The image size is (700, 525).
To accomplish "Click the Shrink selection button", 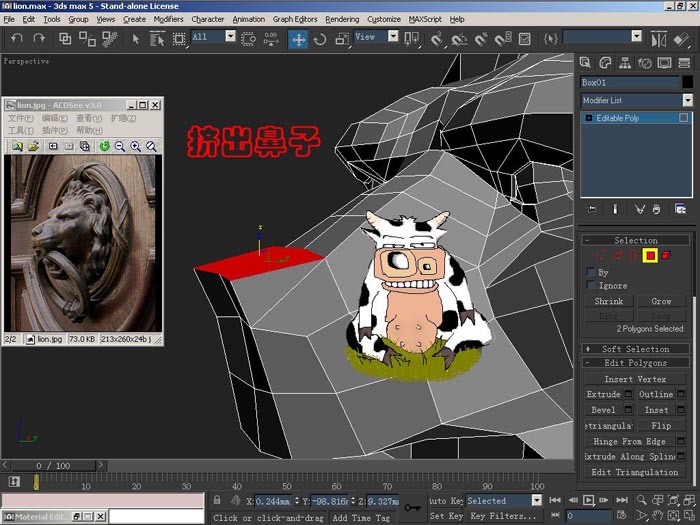I will [x=608, y=301].
